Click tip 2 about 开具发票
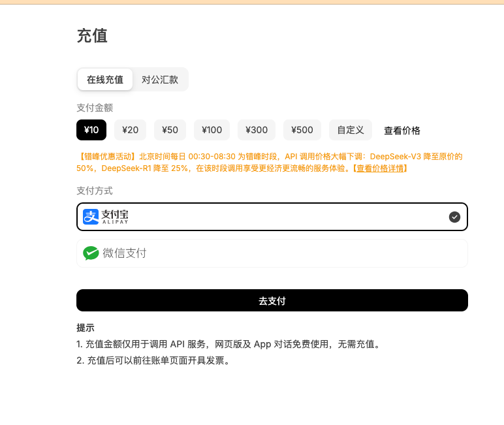This screenshot has height=425, width=504. pyautogui.click(x=153, y=360)
